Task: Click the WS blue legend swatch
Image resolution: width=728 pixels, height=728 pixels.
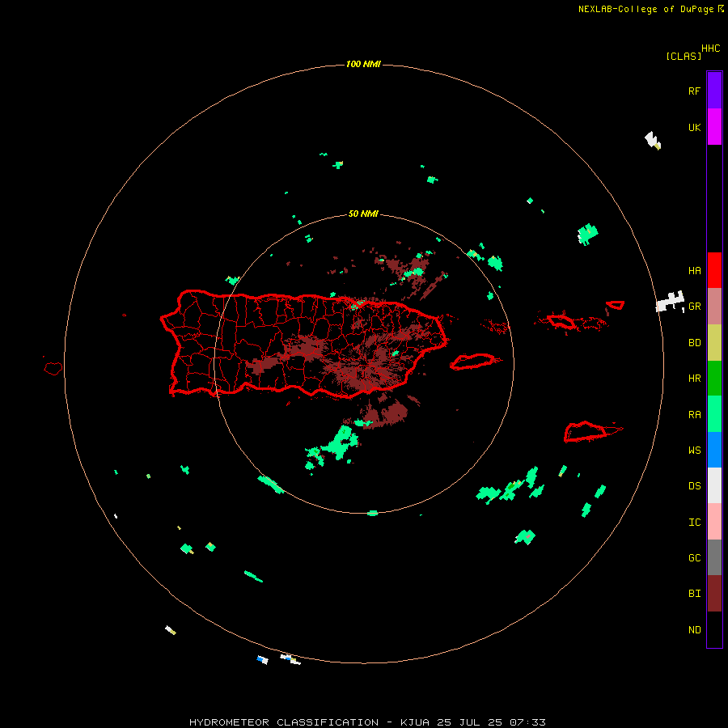Action: pos(714,450)
